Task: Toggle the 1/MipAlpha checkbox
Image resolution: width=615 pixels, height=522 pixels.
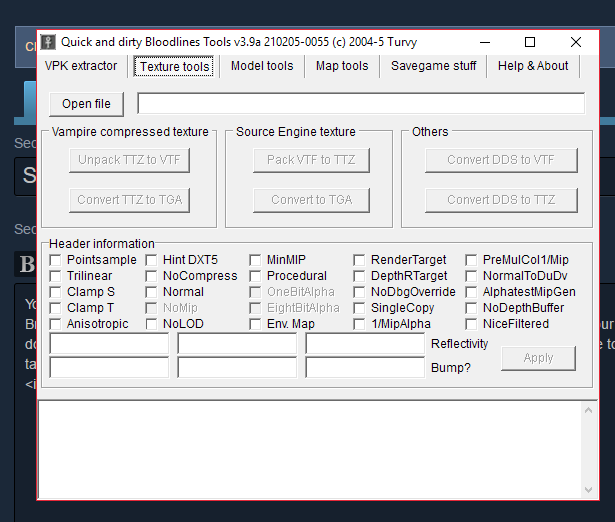Action: tap(359, 324)
